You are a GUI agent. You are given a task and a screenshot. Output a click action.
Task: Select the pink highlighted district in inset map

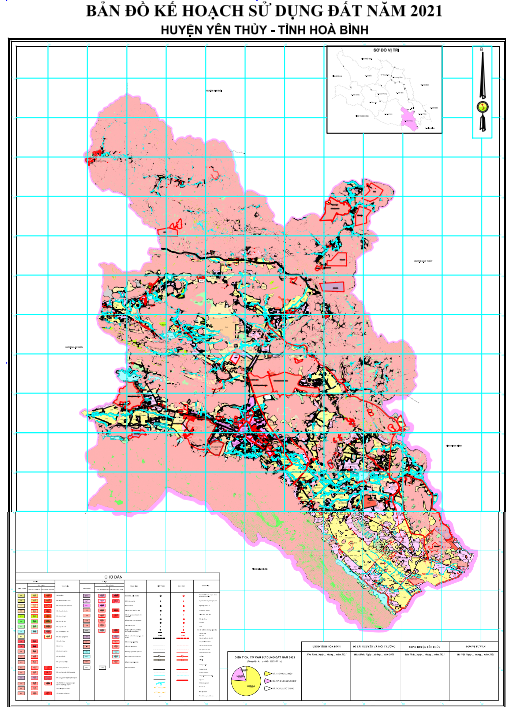(x=410, y=119)
